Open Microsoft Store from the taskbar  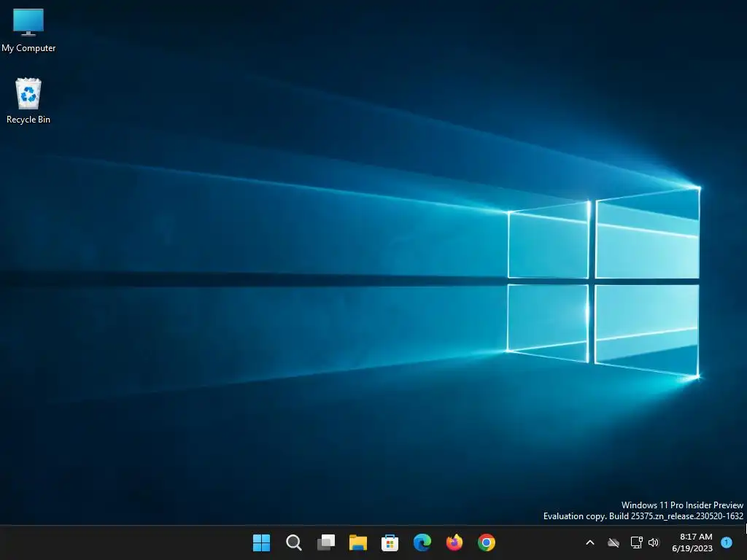coord(390,542)
